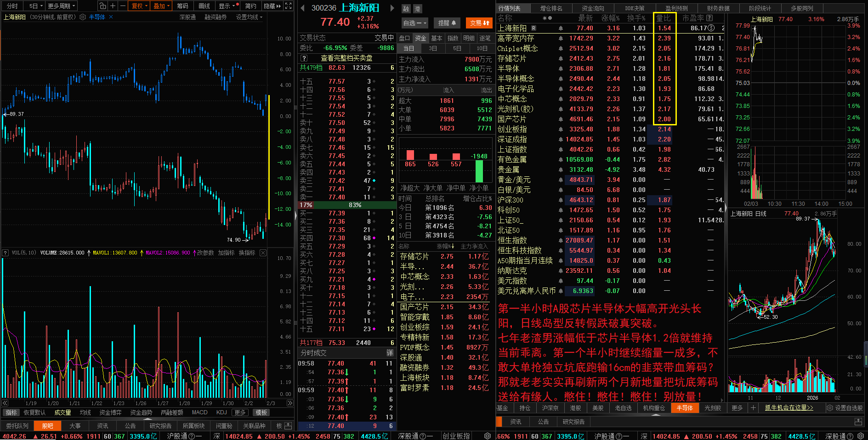Go to next stock with right arrow
This screenshot has width=868, height=440.
pyautogui.click(x=392, y=8)
